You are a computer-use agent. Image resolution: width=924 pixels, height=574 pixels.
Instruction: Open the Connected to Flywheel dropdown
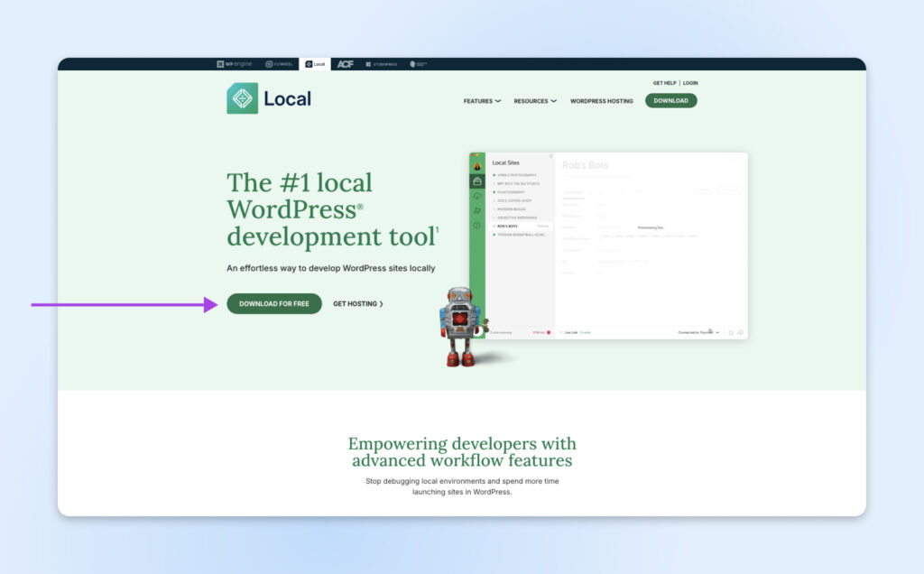(698, 332)
